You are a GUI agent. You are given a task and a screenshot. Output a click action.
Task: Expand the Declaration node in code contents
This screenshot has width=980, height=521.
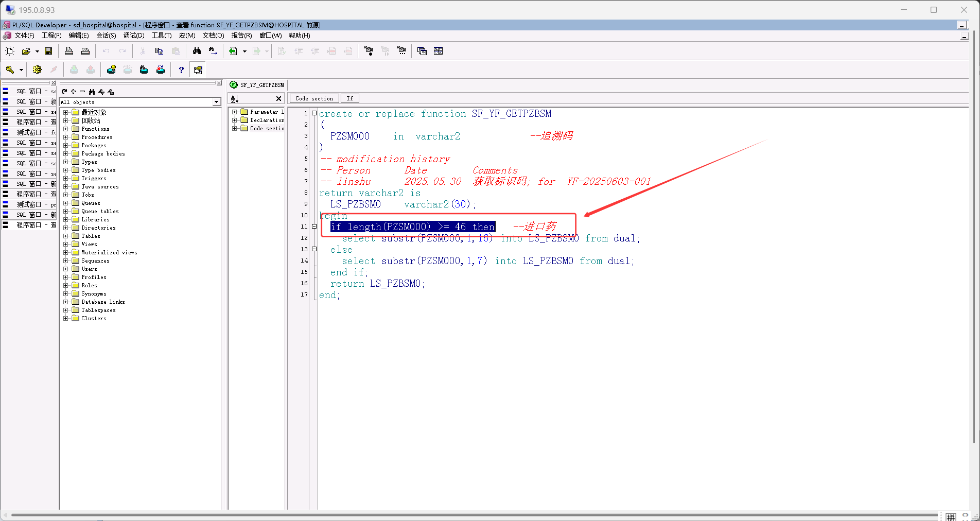[235, 120]
